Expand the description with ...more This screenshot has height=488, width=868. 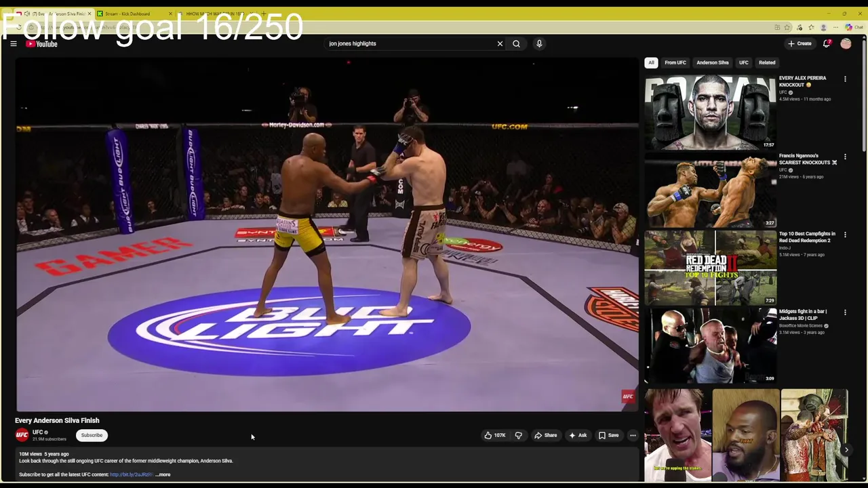(x=163, y=474)
